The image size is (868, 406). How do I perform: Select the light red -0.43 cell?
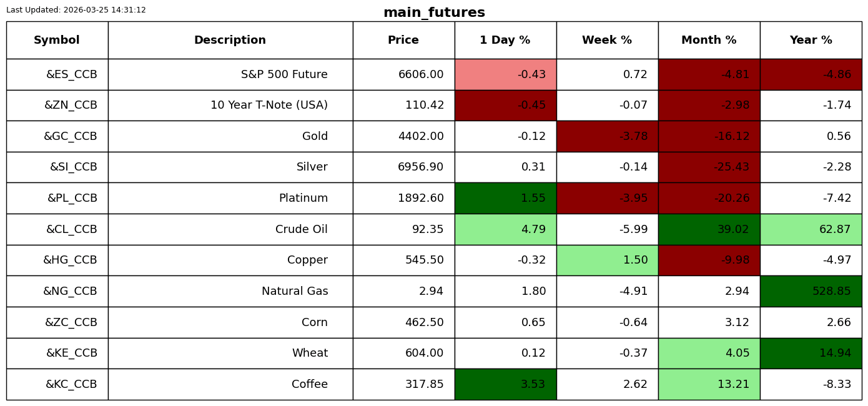(x=505, y=75)
